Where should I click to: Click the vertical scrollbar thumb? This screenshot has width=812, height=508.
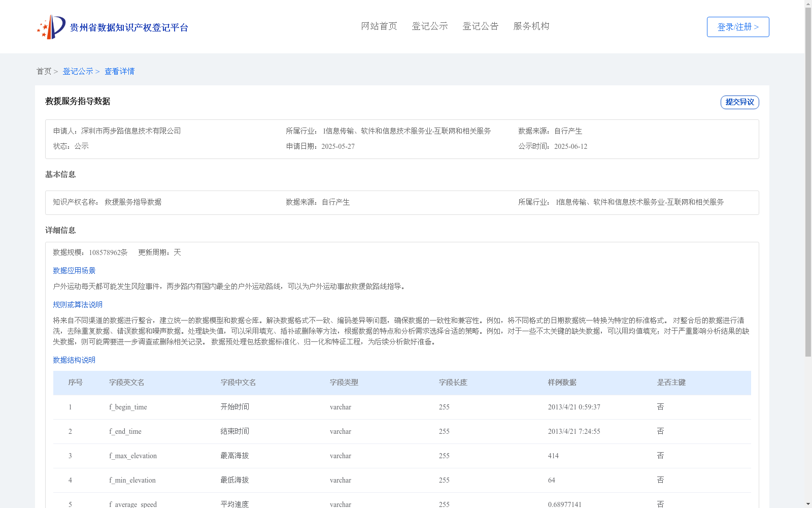(808, 182)
